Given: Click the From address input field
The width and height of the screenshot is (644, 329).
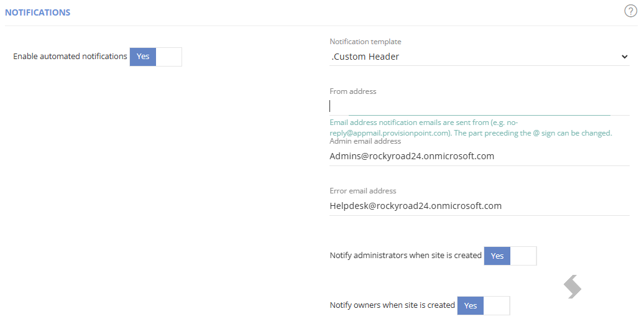Looking at the screenshot, I should [479, 106].
